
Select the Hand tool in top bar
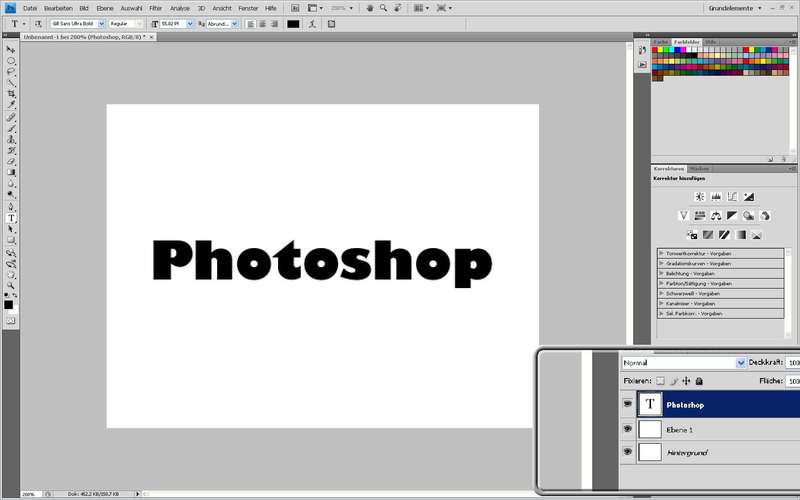[370, 7]
